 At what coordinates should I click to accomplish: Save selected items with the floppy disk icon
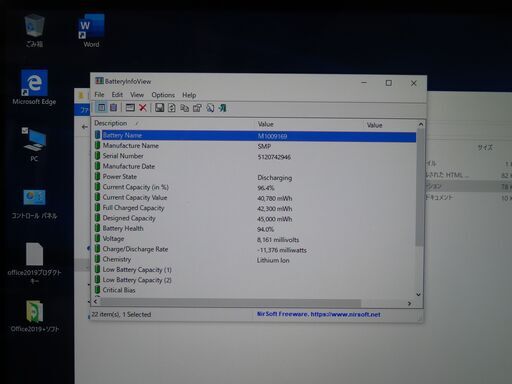pyautogui.click(x=159, y=107)
